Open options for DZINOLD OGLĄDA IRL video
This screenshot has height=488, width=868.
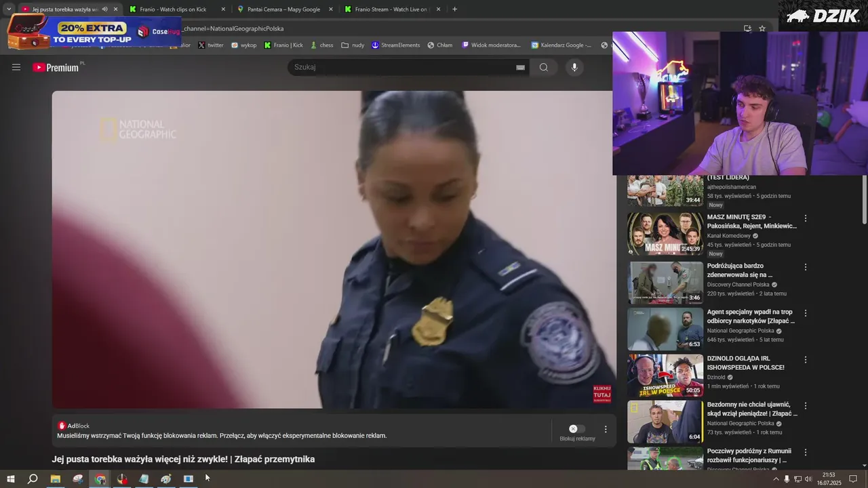806,359
